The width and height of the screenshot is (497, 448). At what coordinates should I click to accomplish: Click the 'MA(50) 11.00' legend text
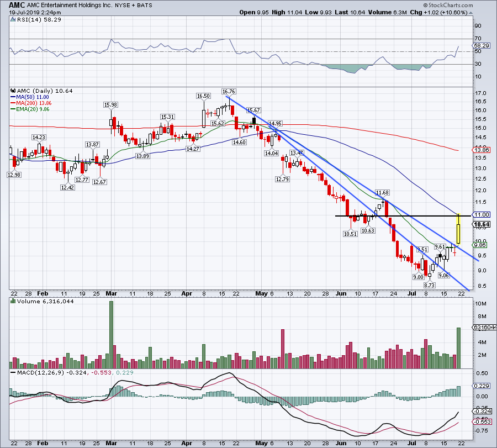(33, 97)
